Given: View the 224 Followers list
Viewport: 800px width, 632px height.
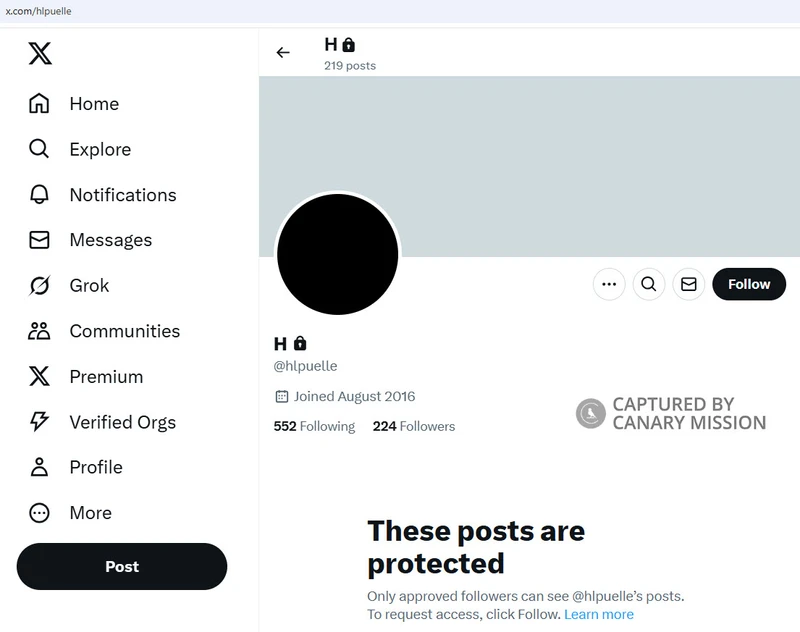Looking at the screenshot, I should 414,426.
